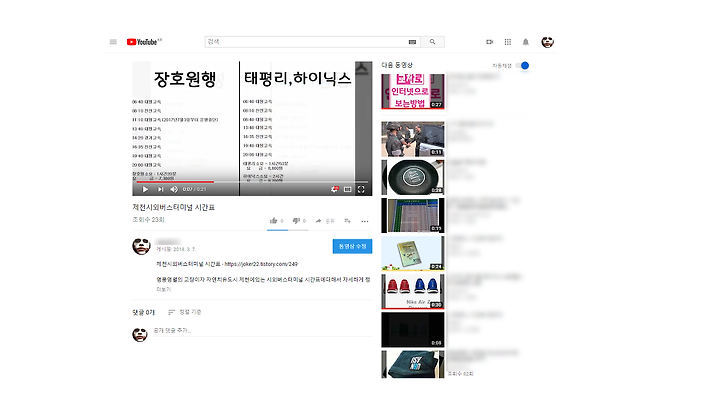Play the video
This screenshot has height=404, width=720.
pos(145,189)
